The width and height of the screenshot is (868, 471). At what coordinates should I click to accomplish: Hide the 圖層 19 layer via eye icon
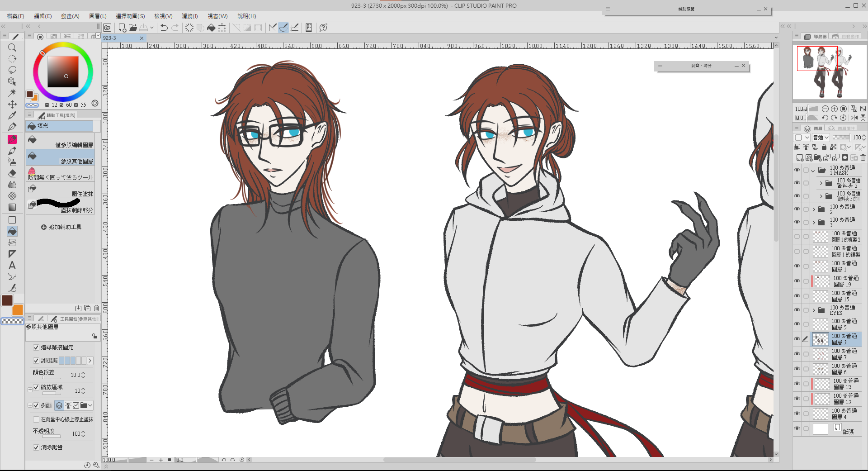point(797,281)
